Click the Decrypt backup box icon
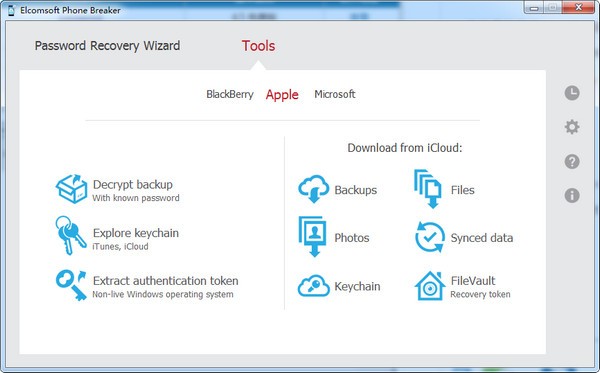The image size is (600, 373). (71, 189)
